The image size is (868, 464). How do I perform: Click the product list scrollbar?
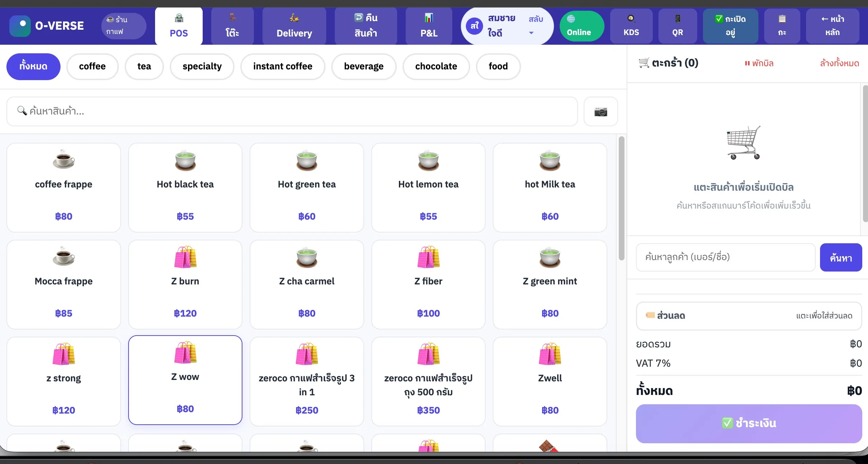point(622,199)
